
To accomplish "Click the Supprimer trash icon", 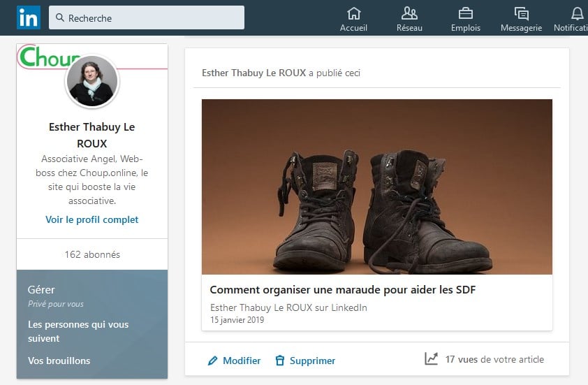I will tap(280, 361).
